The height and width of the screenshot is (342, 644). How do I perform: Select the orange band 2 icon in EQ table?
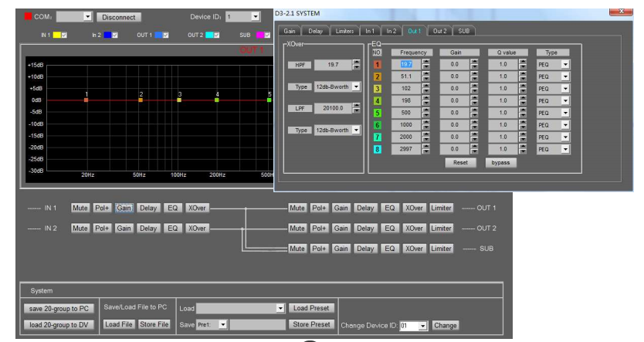click(378, 76)
